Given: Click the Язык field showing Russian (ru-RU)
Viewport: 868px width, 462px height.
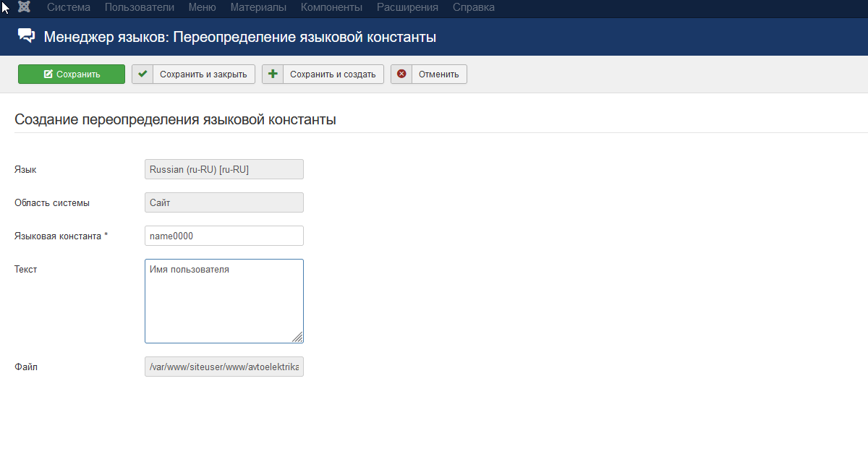Looking at the screenshot, I should point(224,169).
